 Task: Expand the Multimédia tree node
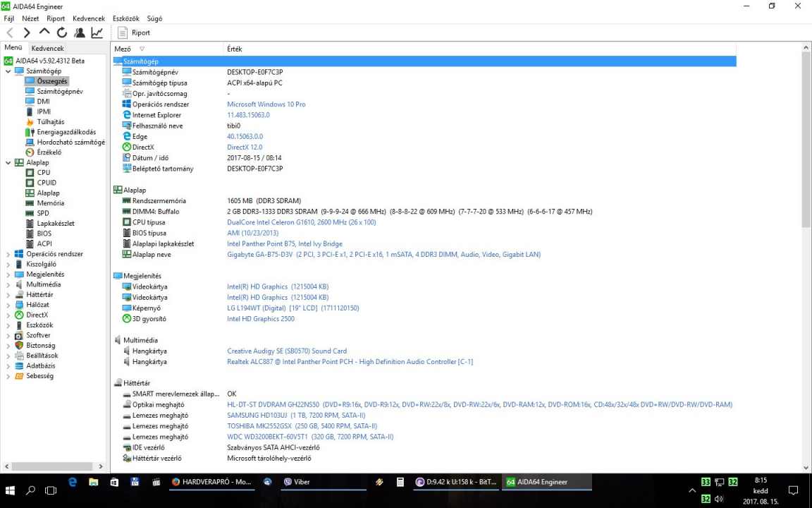pos(8,284)
